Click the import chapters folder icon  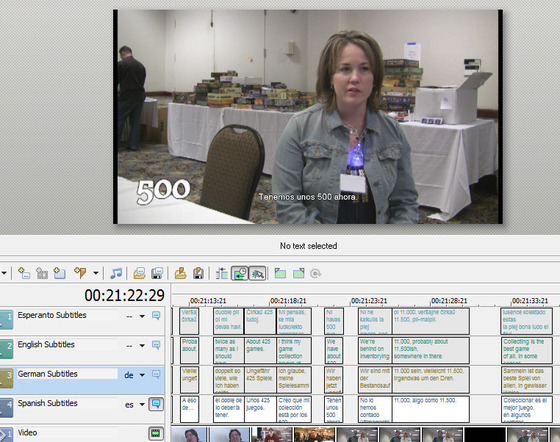[180, 273]
